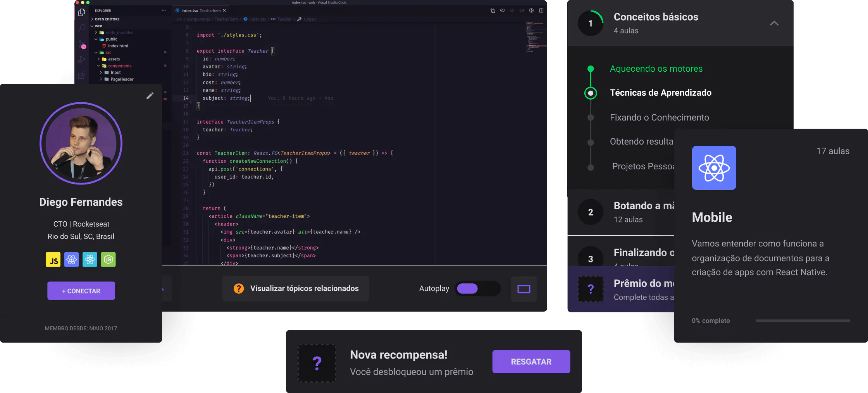This screenshot has width=868, height=393.
Task: Toggle the Autoplay switch
Action: coord(477,289)
